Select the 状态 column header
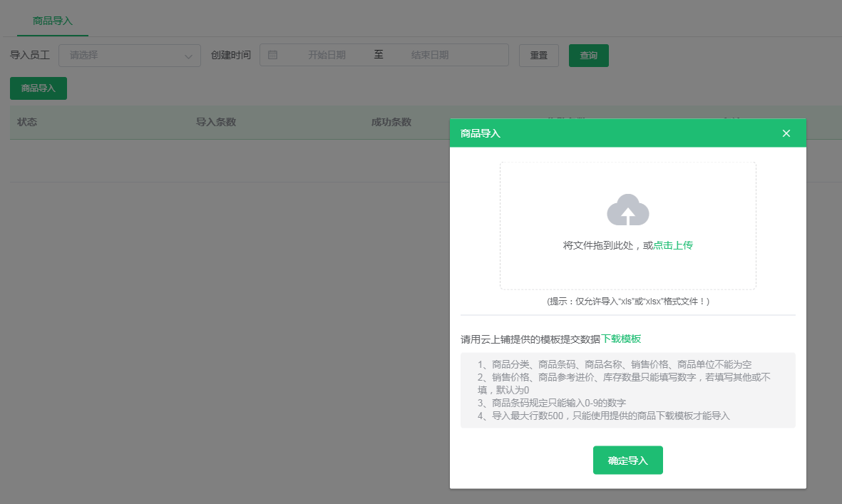The image size is (842, 504). (x=27, y=122)
